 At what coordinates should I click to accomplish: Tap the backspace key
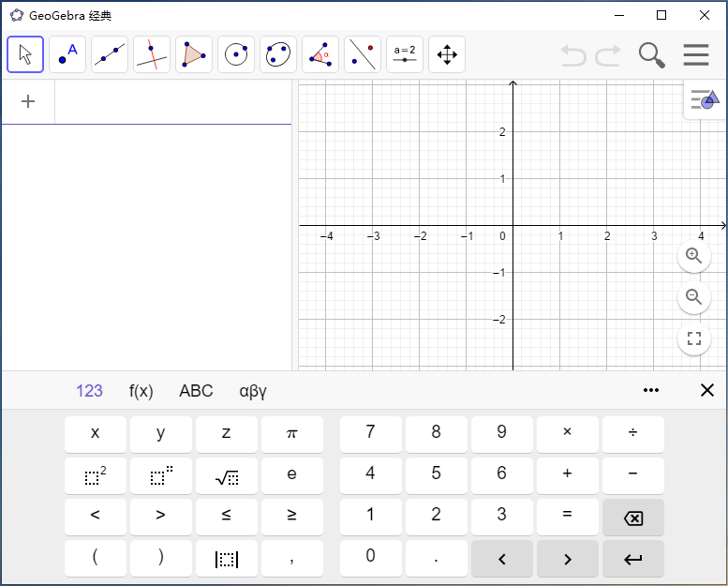[633, 517]
